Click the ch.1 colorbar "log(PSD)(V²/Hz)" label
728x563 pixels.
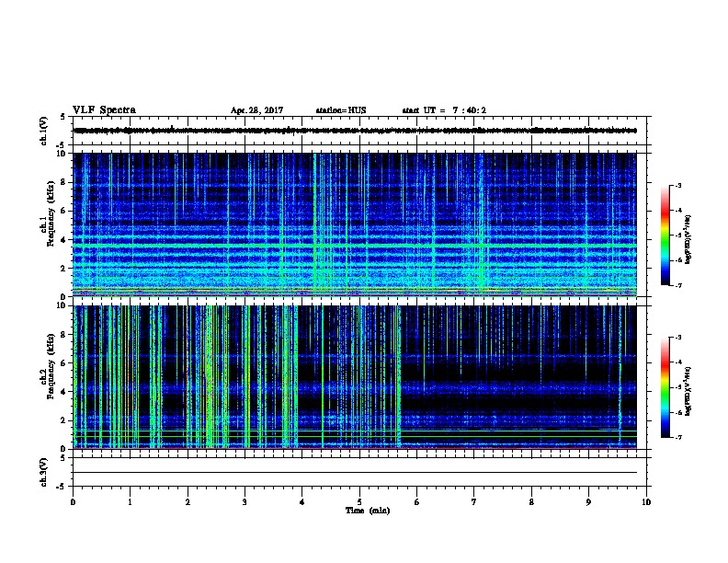[688, 239]
